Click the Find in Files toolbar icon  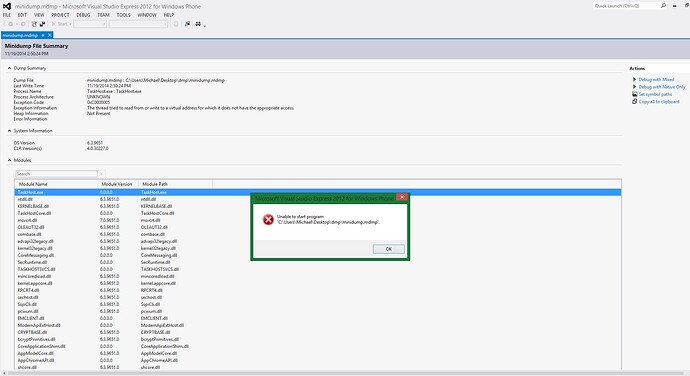(x=187, y=24)
